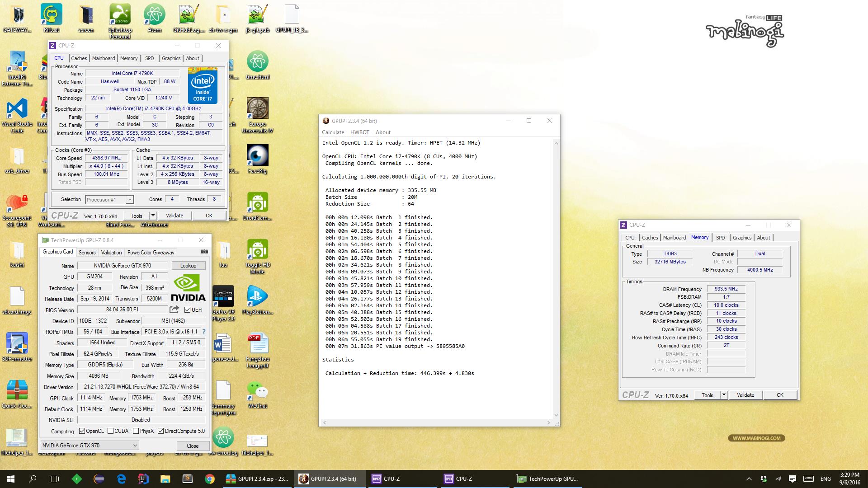Switch to the Sensors tab in GPU-Z

coord(87,253)
